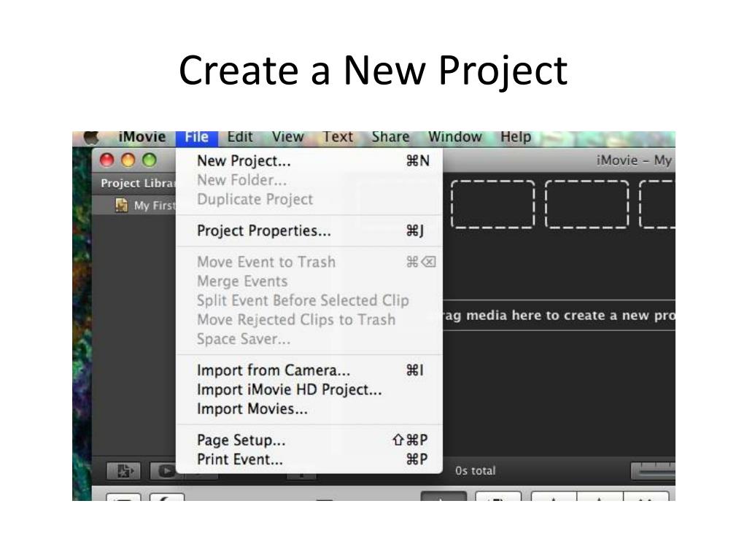Click the new project star button
This screenshot has width=747, height=560.
point(123,472)
